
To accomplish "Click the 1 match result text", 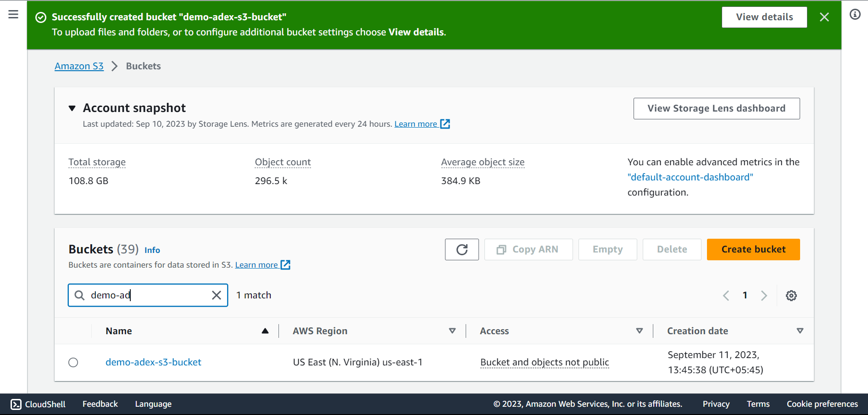I will tap(254, 295).
